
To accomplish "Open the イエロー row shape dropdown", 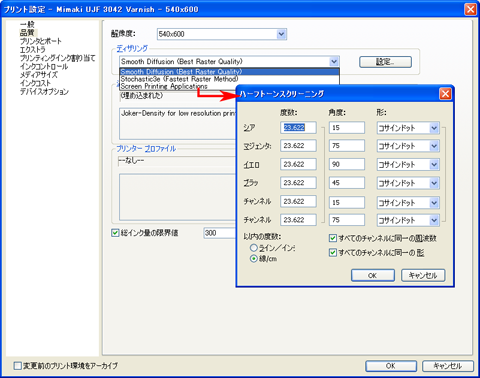I will tap(408, 165).
